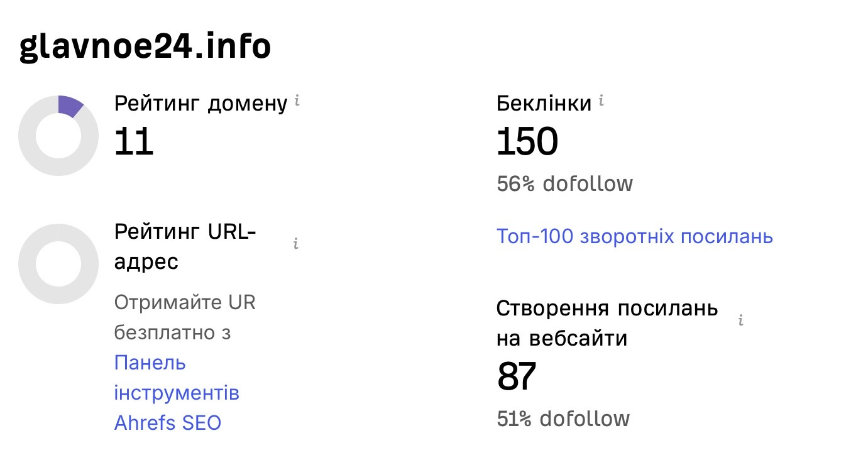
Task: Click the Рейтинг домену label
Action: [x=201, y=104]
